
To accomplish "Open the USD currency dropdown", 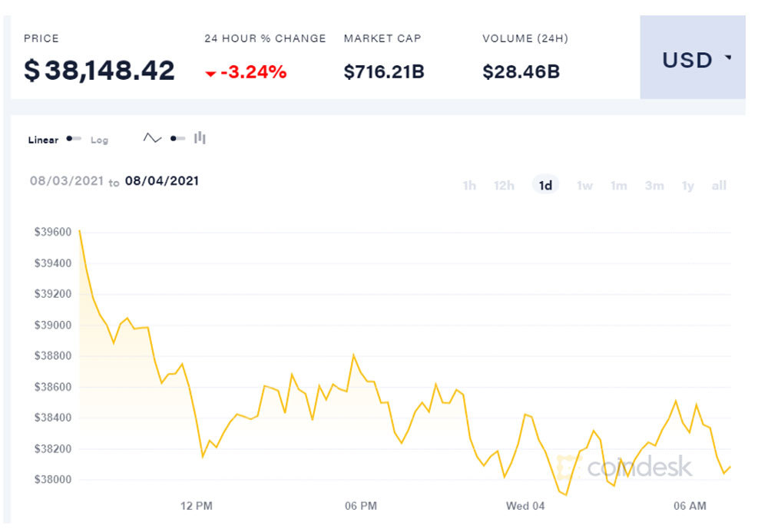I will tap(692, 58).
